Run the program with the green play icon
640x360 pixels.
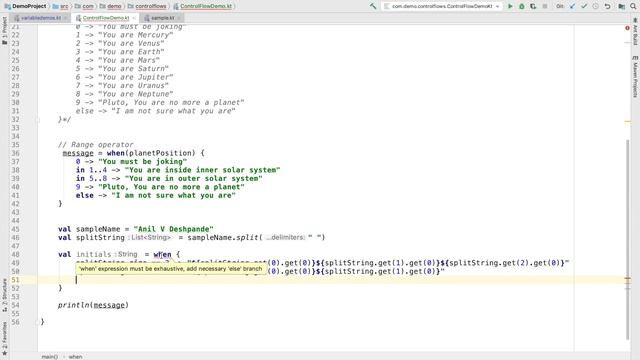pos(510,6)
